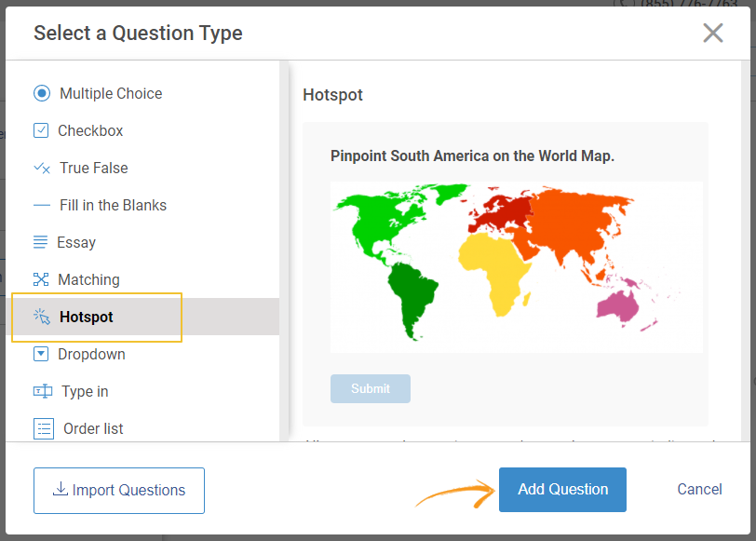
Task: Click the Checkbox question type checkmark icon
Action: pos(41,130)
